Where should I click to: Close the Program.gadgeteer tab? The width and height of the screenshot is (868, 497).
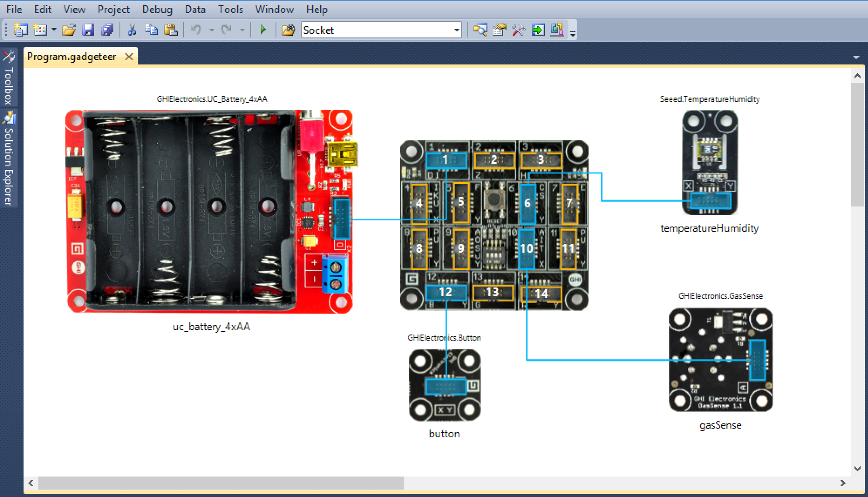[x=129, y=57]
